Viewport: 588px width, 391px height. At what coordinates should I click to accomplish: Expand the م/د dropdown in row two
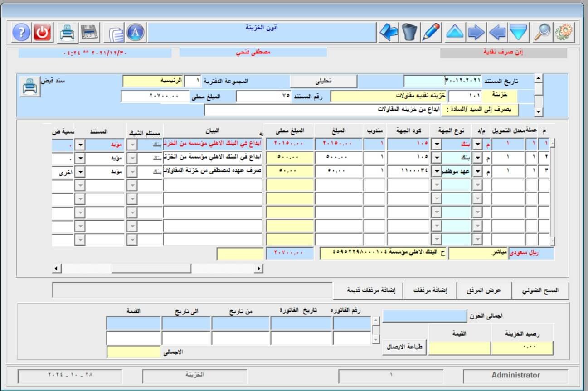(x=477, y=159)
